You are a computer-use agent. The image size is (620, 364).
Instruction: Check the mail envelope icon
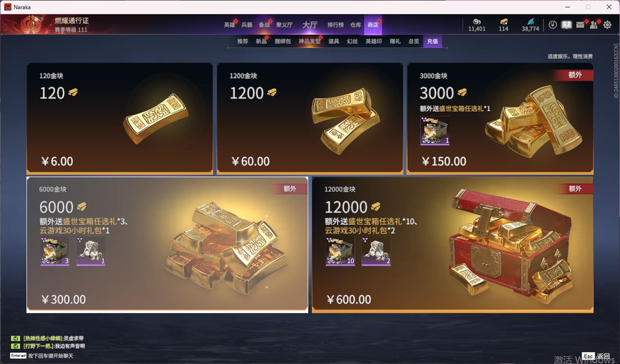(x=580, y=25)
